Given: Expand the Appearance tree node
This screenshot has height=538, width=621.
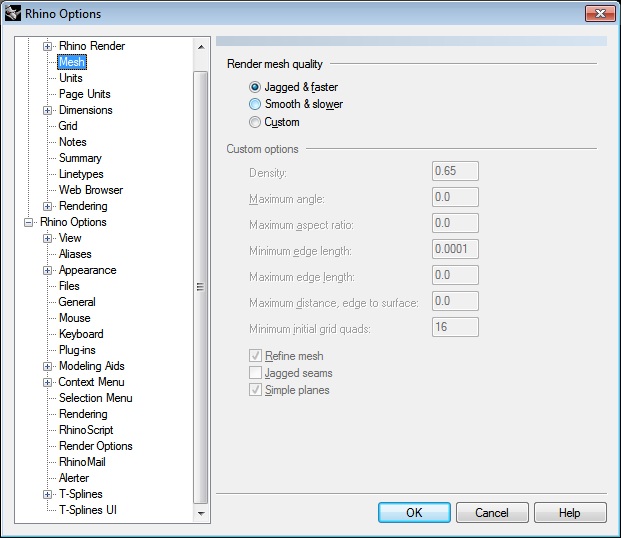Looking at the screenshot, I should (x=47, y=270).
